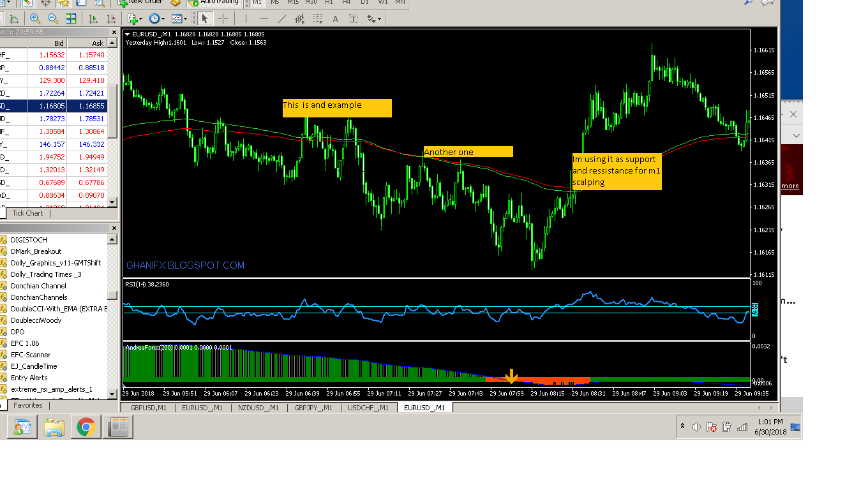Select the vertical line drawing tool
Image resolution: width=868 pixels, height=490 pixels.
click(246, 19)
